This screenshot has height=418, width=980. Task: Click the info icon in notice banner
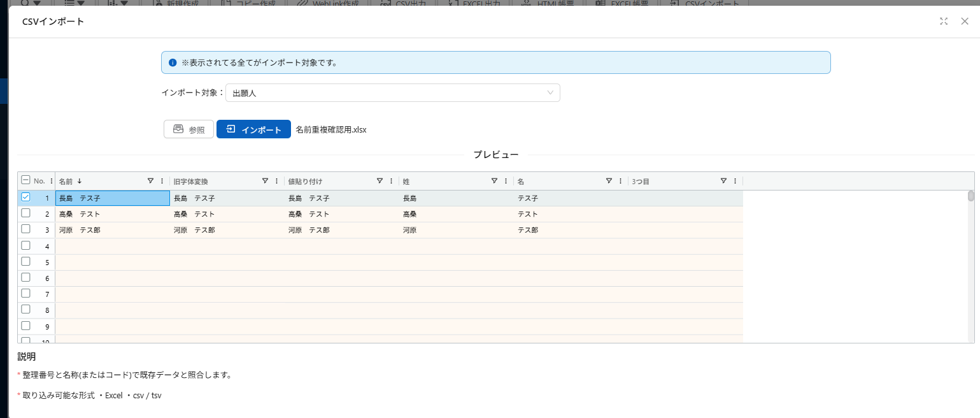click(173, 63)
